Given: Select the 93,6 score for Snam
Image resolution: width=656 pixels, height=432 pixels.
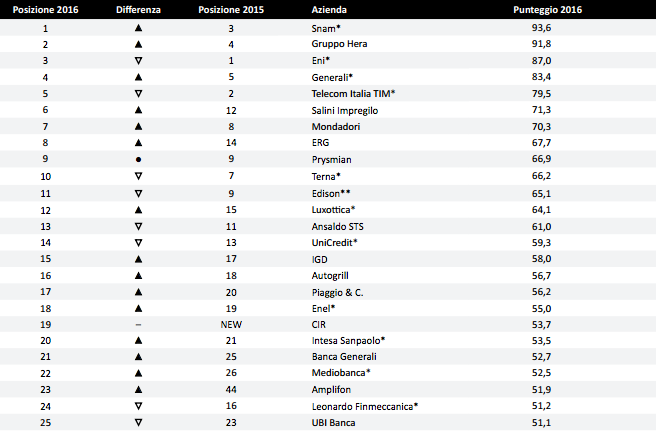Looking at the screenshot, I should pos(541,28).
